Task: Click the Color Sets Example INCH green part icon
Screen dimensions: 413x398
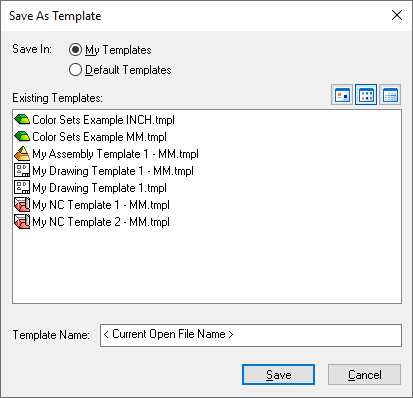Action: tap(22, 119)
